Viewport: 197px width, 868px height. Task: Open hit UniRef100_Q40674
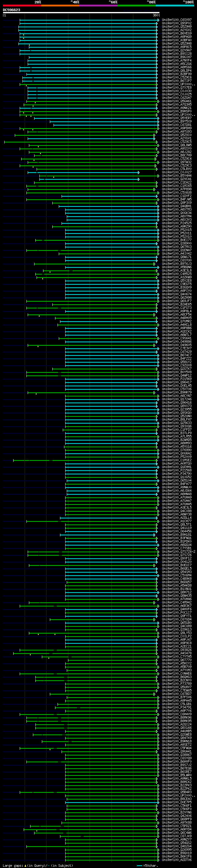[x=177, y=294]
